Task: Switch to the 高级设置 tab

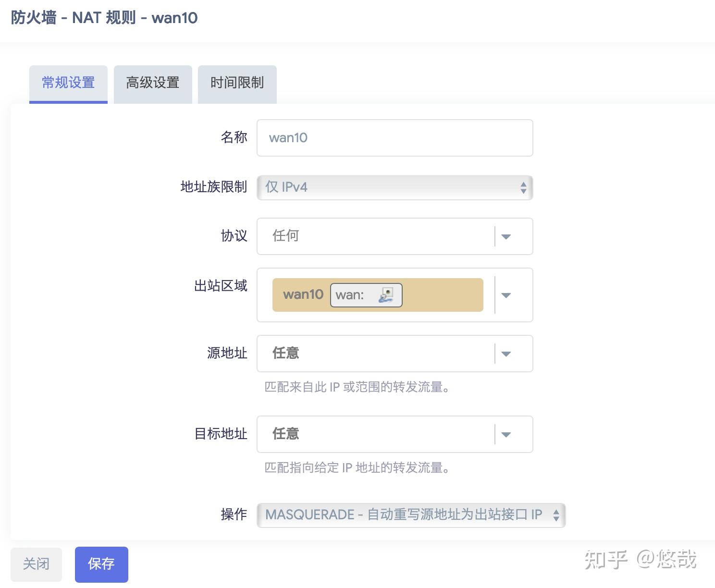Action: point(152,83)
